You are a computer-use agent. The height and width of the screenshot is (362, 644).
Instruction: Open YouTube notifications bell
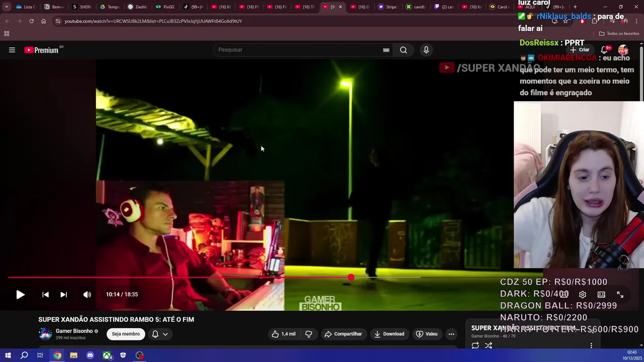click(605, 50)
